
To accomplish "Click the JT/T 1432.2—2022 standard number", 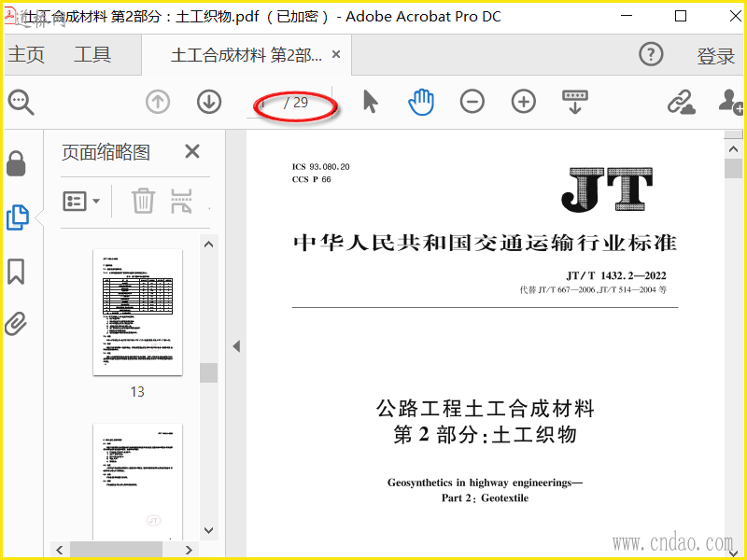I will point(616,275).
